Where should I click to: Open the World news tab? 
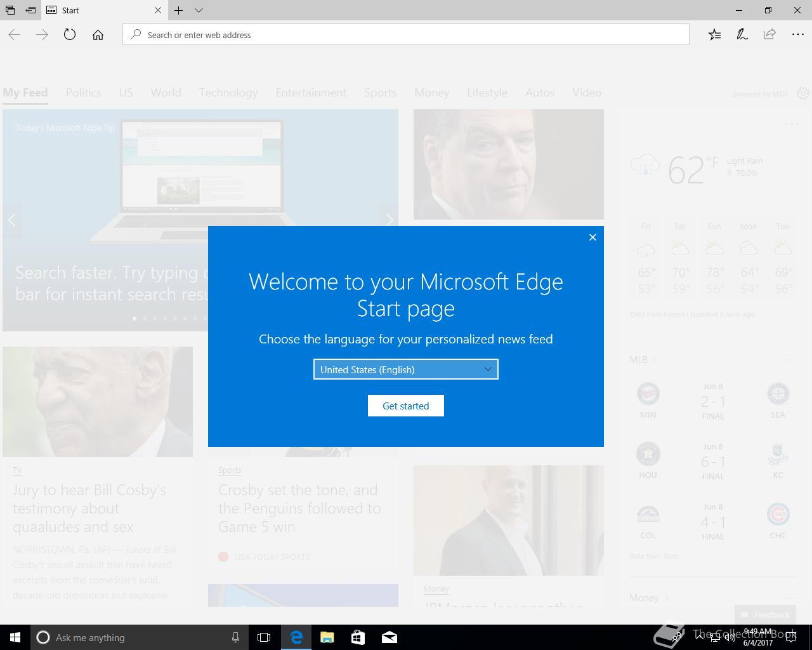point(166,93)
